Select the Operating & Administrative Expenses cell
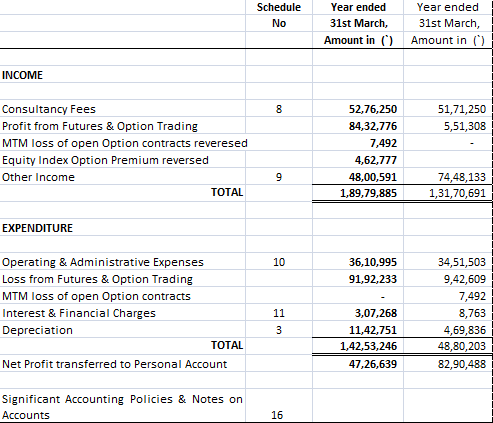This screenshot has height=423, width=493. [122, 262]
